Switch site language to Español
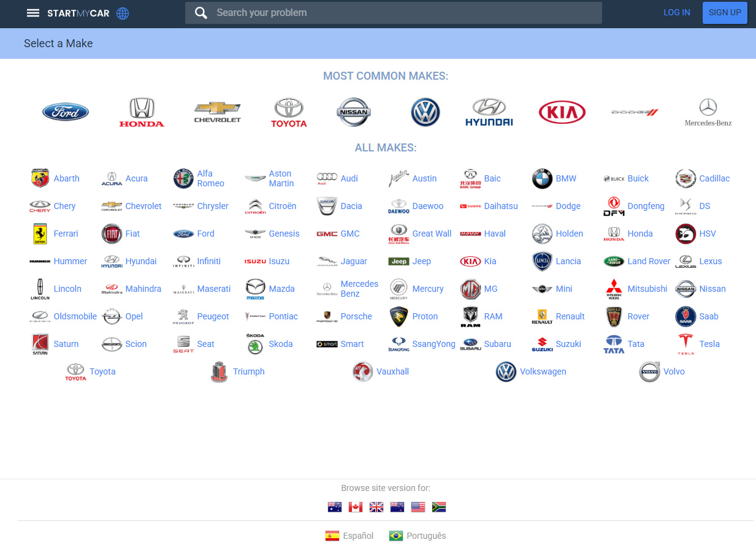Image resolution: width=756 pixels, height=548 pixels. pos(349,536)
